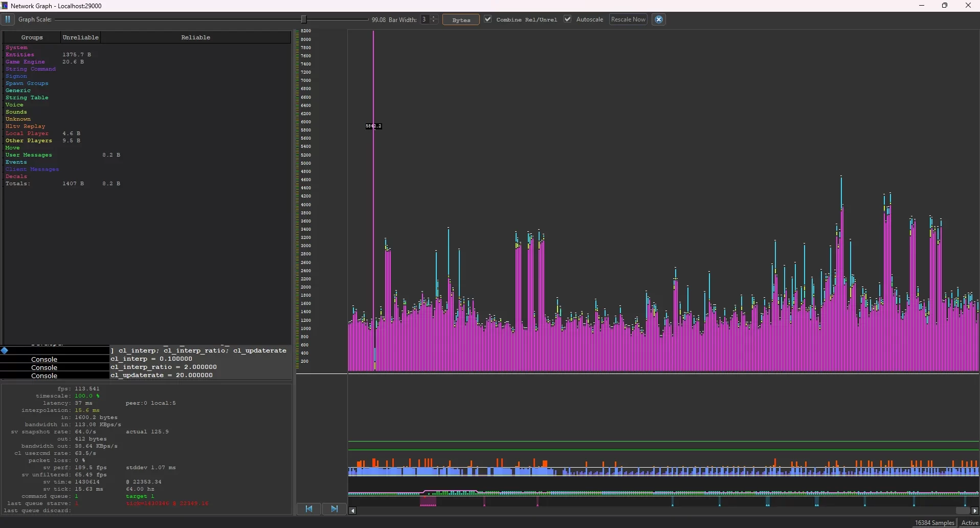Select the Events group

click(x=16, y=162)
